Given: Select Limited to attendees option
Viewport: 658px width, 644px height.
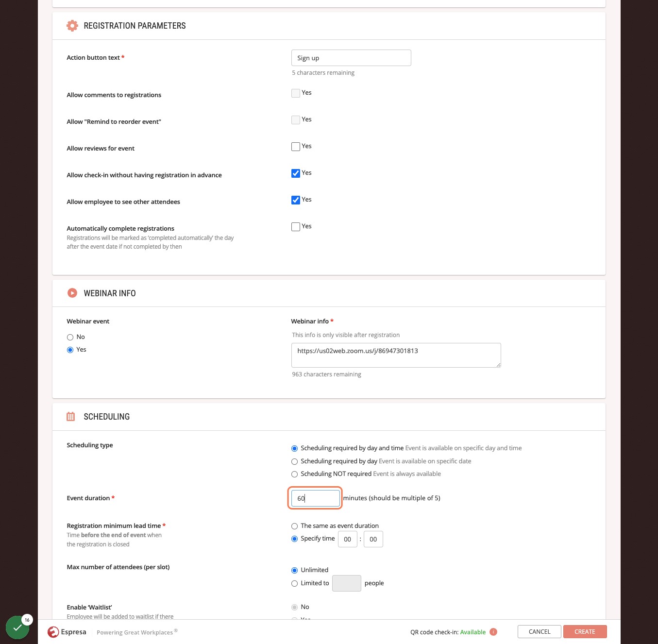Looking at the screenshot, I should pos(294,583).
